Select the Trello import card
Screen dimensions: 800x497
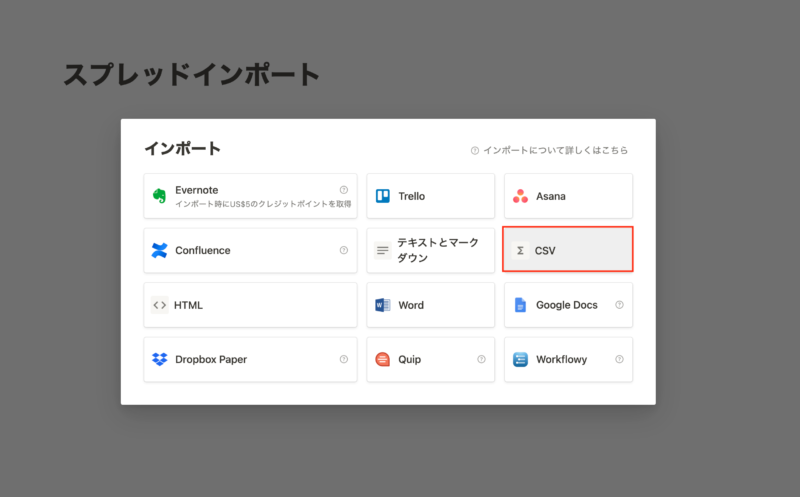(431, 196)
